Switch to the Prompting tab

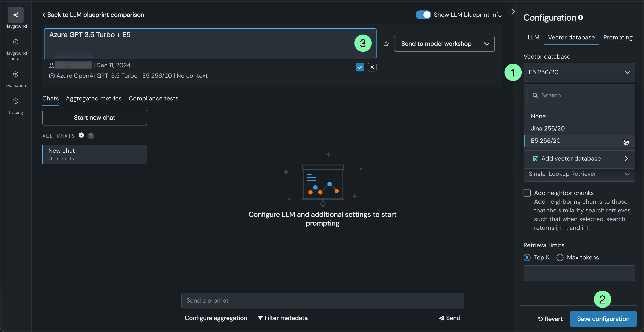tap(618, 37)
